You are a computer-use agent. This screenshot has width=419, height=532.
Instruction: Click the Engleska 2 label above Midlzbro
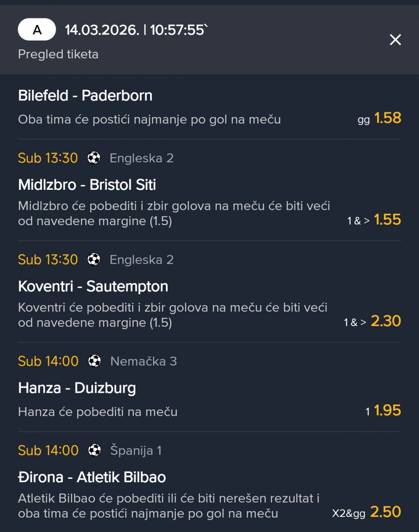coord(141,158)
